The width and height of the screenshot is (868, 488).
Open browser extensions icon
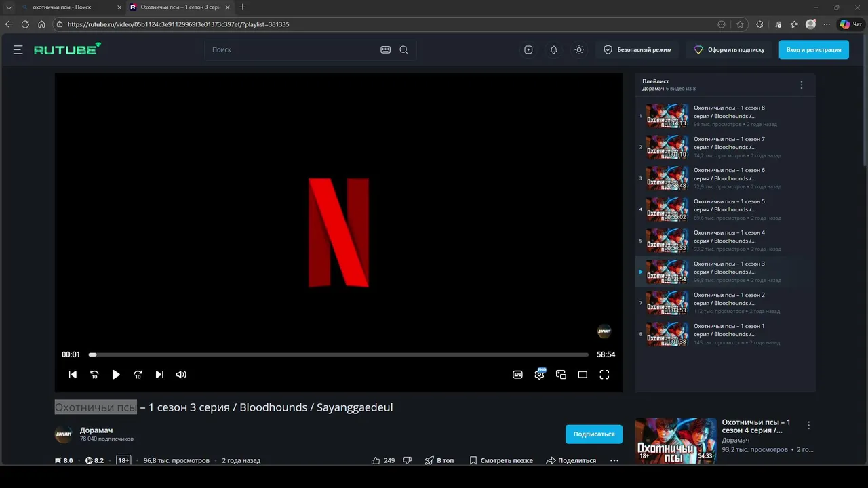[x=759, y=24]
